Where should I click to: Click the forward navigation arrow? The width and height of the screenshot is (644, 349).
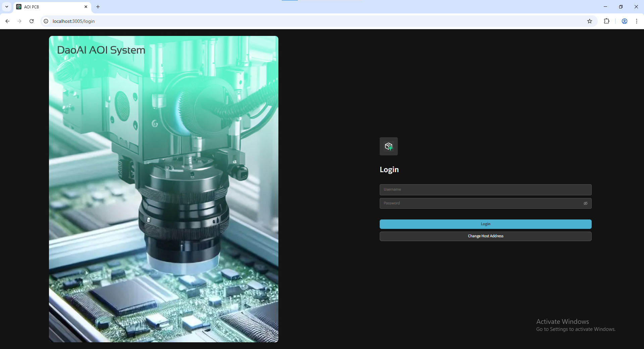[x=19, y=21]
